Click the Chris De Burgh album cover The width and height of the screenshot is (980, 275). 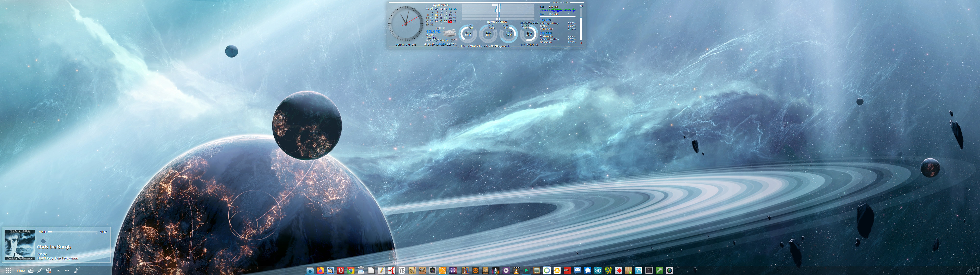(x=20, y=245)
